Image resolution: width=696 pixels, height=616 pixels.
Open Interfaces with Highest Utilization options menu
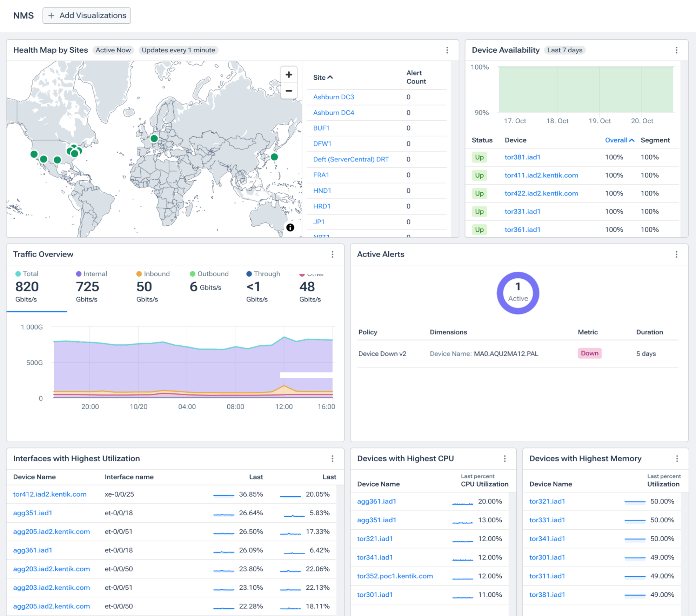pos(332,458)
